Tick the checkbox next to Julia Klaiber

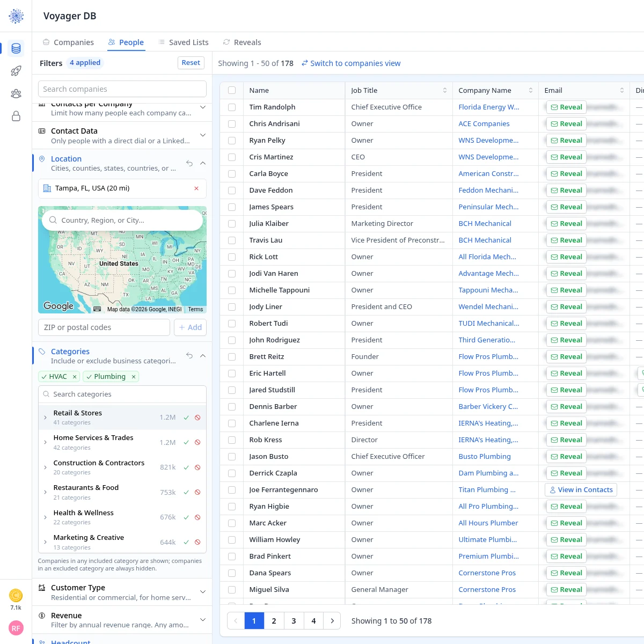pyautogui.click(x=232, y=224)
